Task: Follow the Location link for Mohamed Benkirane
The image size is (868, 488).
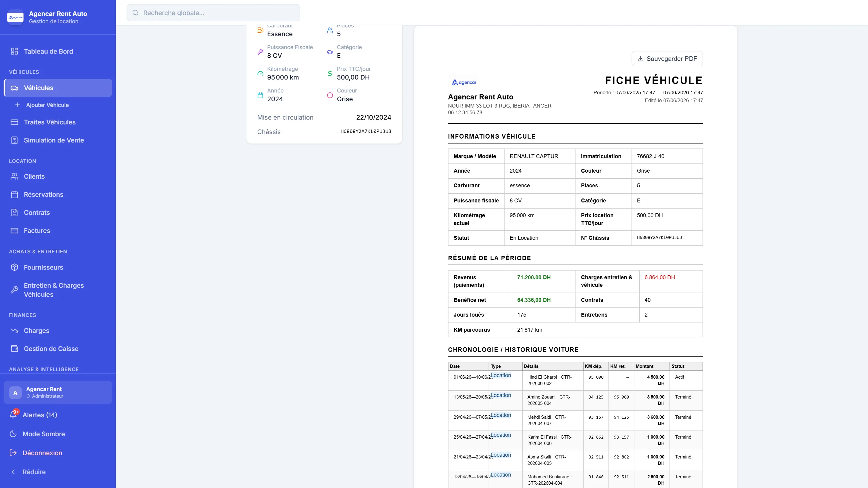Action: coord(501,475)
